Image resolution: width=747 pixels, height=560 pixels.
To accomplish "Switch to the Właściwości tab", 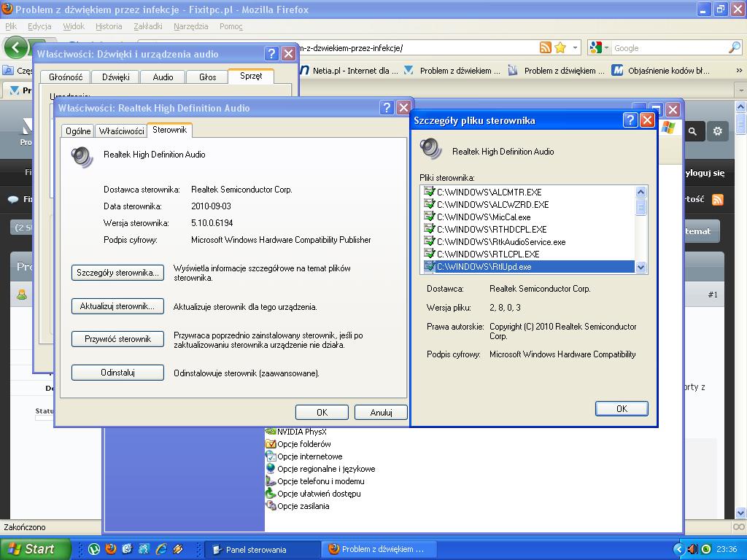I will pos(122,131).
